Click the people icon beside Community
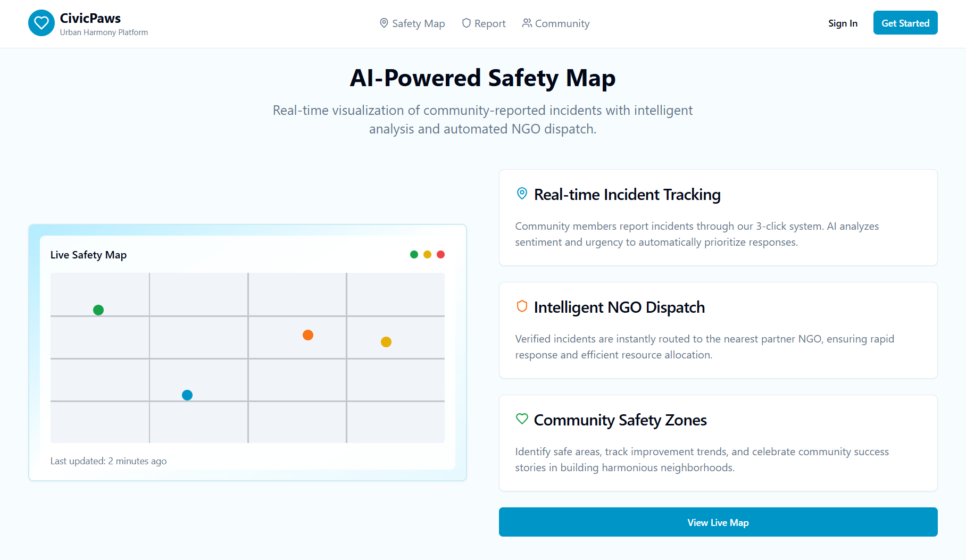The width and height of the screenshot is (966, 560). [x=527, y=23]
